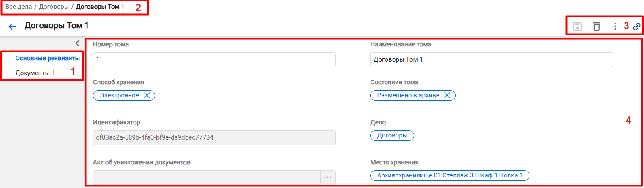644x188 pixels.
Task: Open the Архивохранилище 01 storage location chip
Action: (450, 175)
